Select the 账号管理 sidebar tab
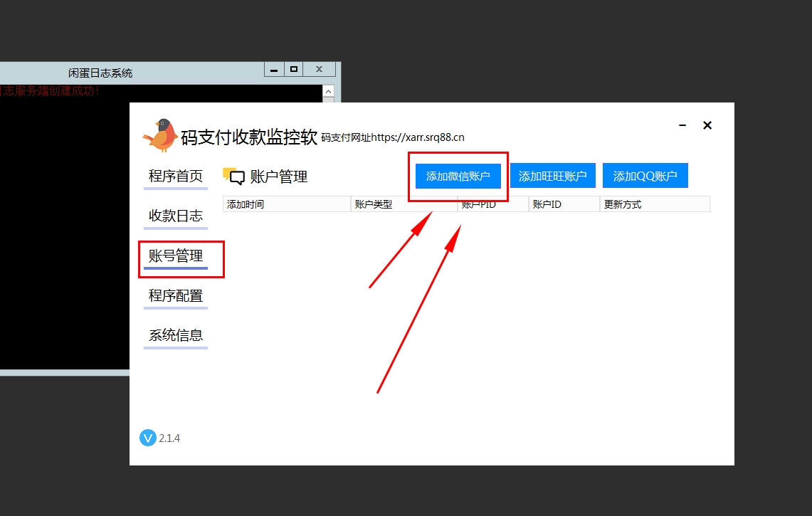812x516 pixels. (175, 256)
